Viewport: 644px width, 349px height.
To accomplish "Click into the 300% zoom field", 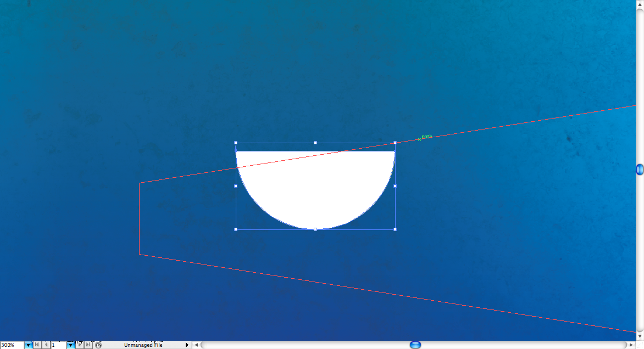I will [12, 345].
